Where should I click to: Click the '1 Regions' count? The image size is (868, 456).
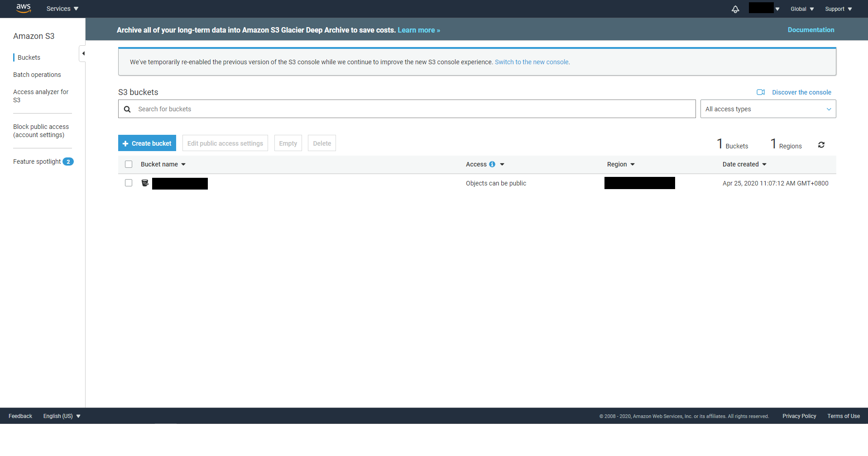point(786,144)
